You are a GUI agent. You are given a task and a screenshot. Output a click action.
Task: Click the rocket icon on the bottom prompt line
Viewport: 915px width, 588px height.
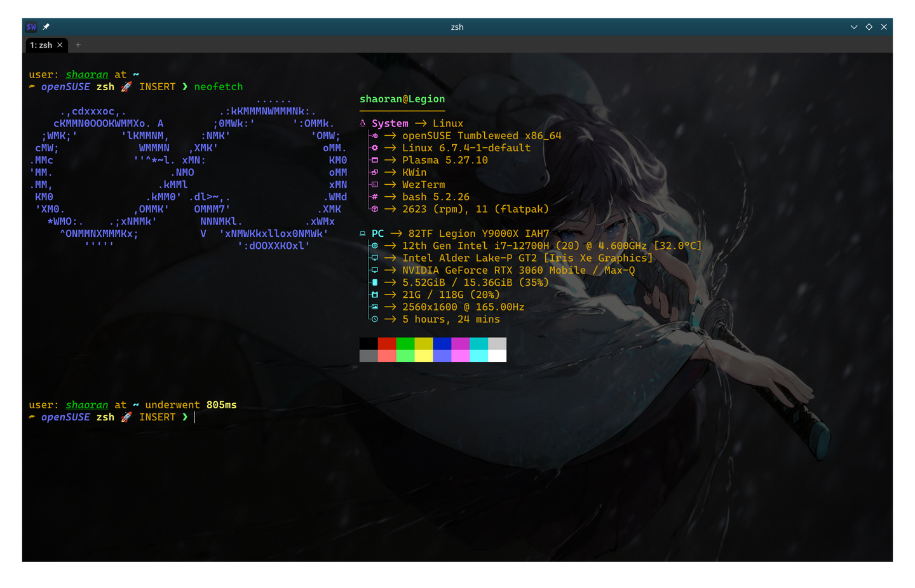(x=126, y=417)
